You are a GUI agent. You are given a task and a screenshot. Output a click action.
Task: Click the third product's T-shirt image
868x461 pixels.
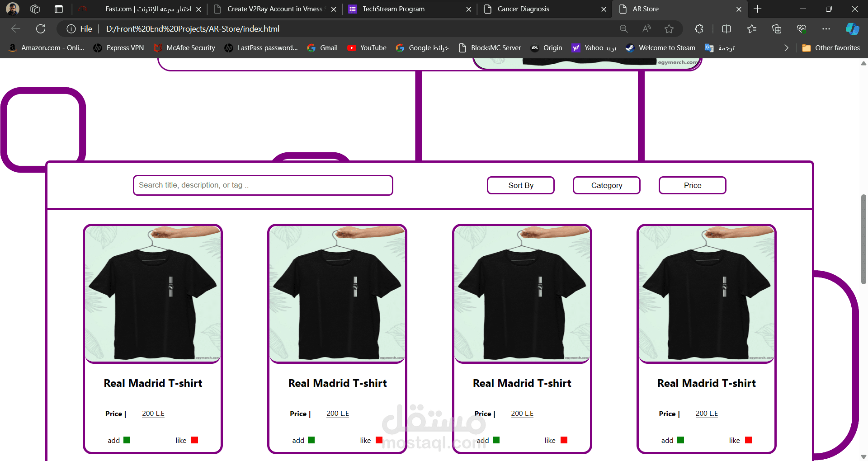click(522, 293)
